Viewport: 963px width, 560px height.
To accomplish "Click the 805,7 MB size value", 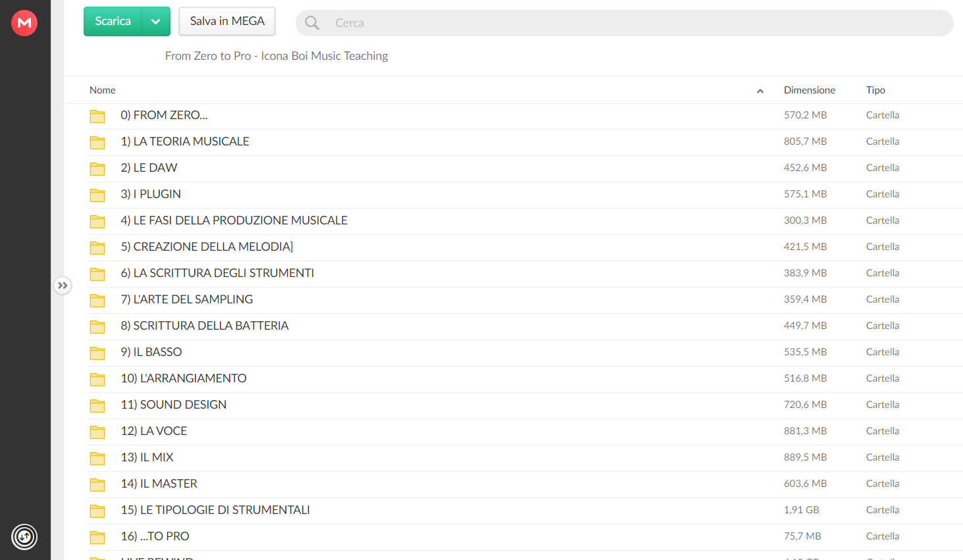I will (805, 141).
